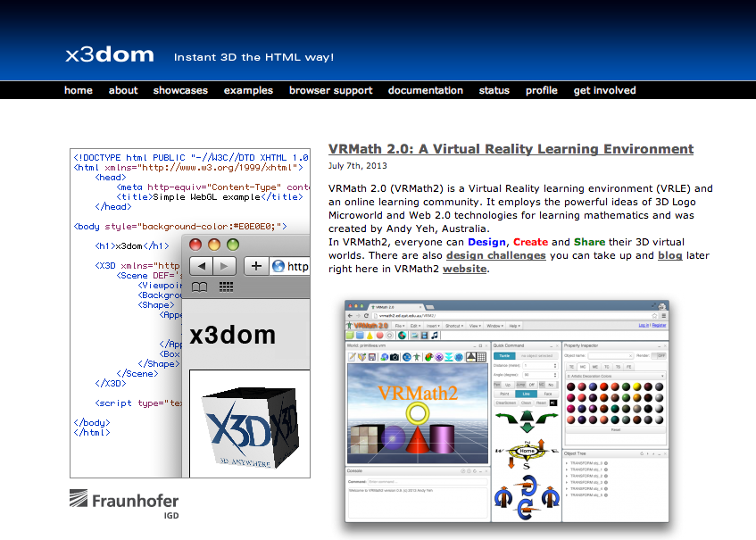Image resolution: width=756 pixels, height=540 pixels.
Task: Click the Home compass in VRMath
Action: [x=526, y=451]
